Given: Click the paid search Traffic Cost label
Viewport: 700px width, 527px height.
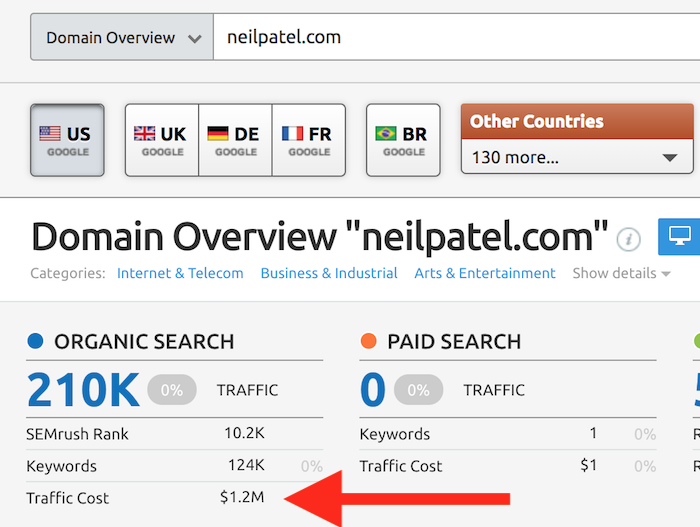Looking at the screenshot, I should pos(401,466).
